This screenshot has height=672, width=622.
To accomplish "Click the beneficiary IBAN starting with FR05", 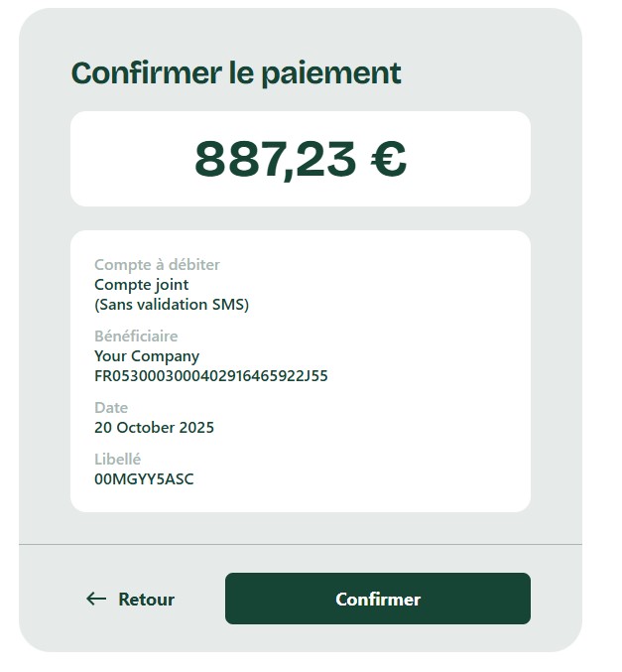I will [210, 376].
